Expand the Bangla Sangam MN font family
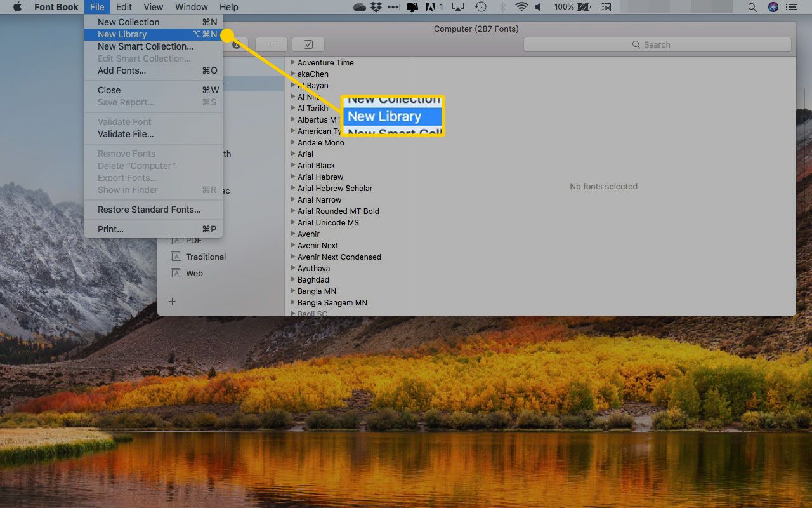Image resolution: width=812 pixels, height=508 pixels. tap(292, 302)
